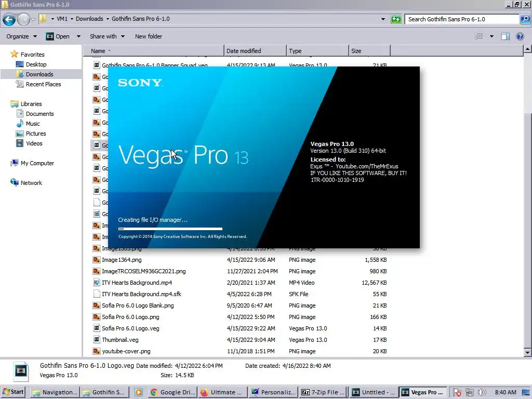Click the details pane Vegas file thumbnail

point(21,370)
